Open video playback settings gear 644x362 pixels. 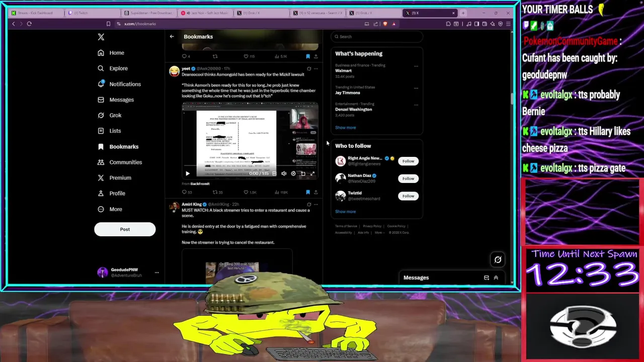coord(293,173)
